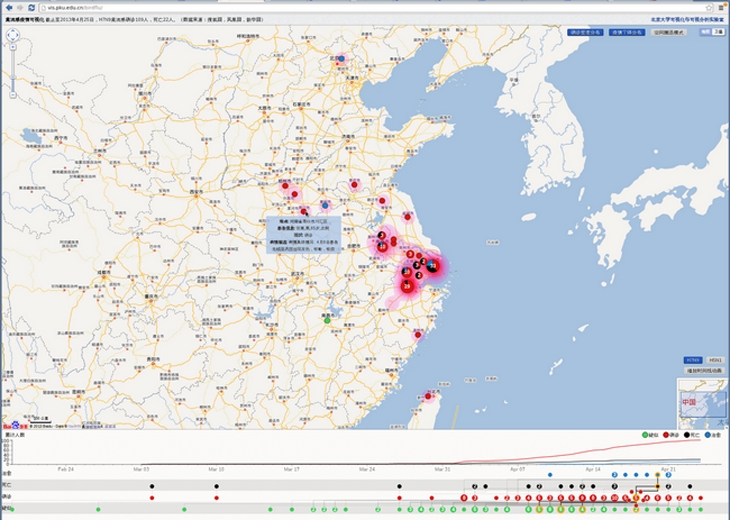Click the Apr 14 date label

coord(593,469)
